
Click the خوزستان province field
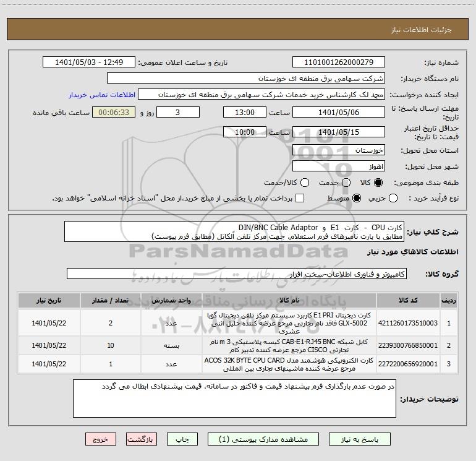(x=339, y=150)
